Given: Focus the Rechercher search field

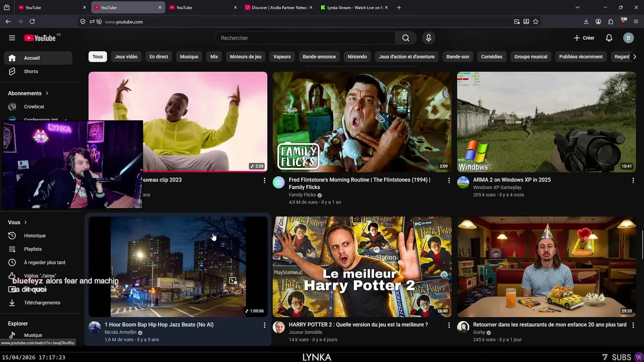Looking at the screenshot, I should point(305,38).
